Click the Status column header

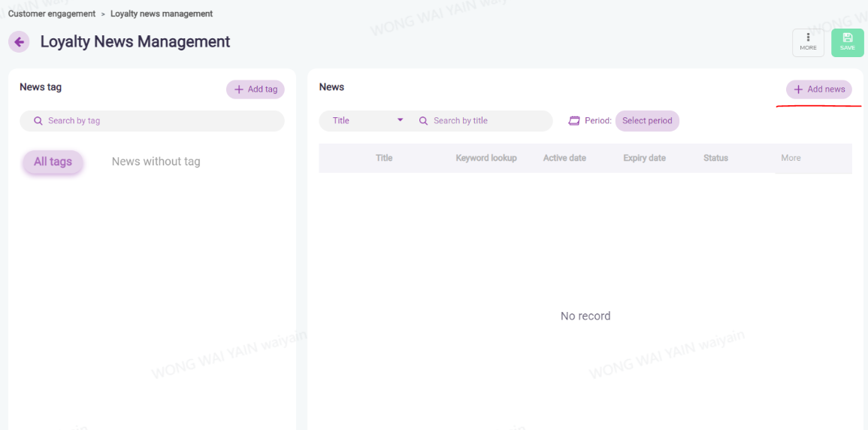tap(715, 158)
